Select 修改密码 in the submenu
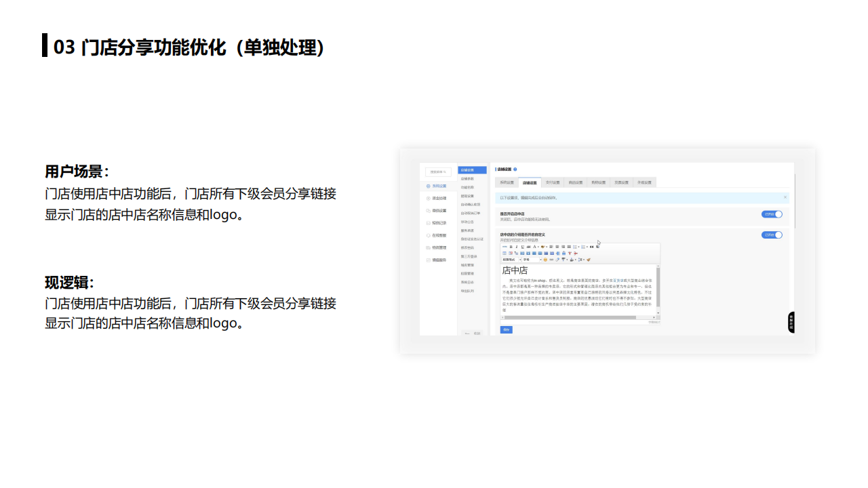This screenshot has height=488, width=868. (x=469, y=247)
